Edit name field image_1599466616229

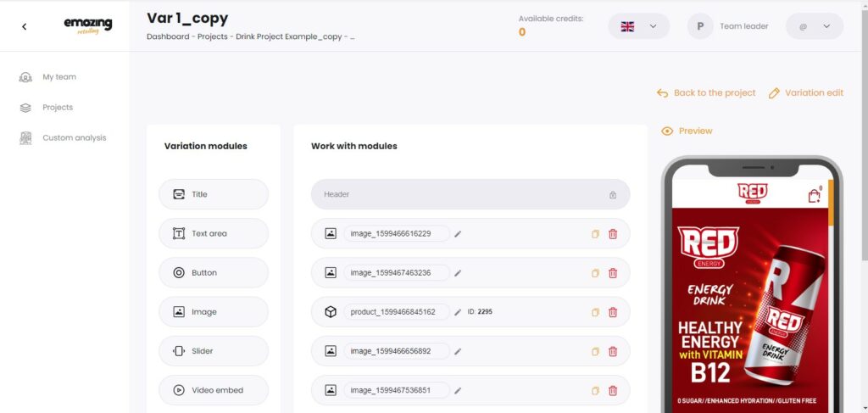click(397, 233)
